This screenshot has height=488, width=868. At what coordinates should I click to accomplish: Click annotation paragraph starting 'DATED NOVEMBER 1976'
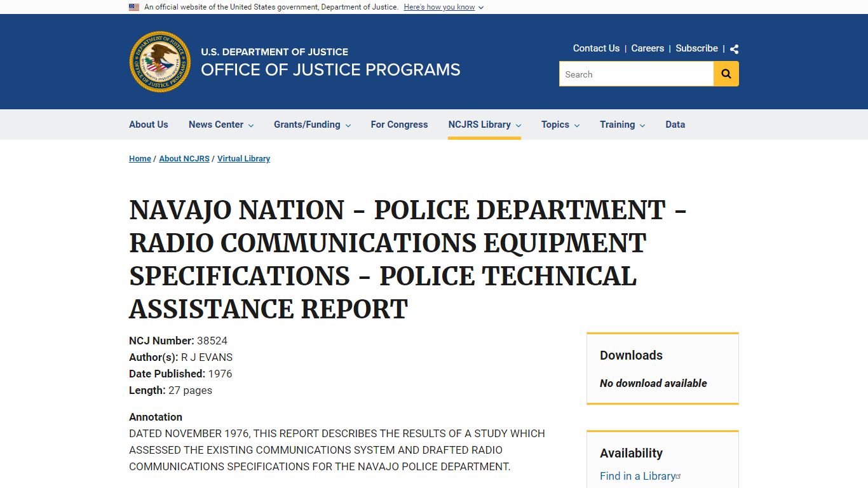(x=337, y=450)
